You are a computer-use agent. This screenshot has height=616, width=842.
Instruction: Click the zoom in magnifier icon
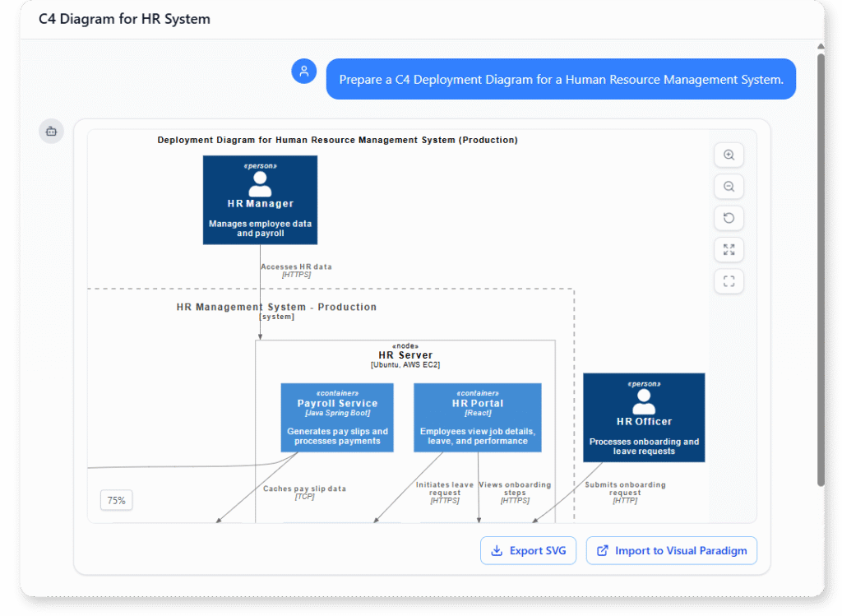point(729,155)
